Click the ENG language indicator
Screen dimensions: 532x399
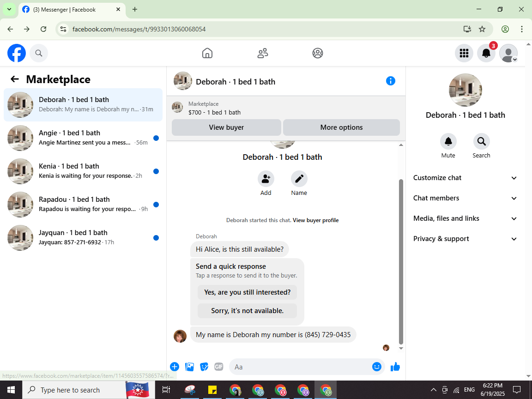coord(469,390)
